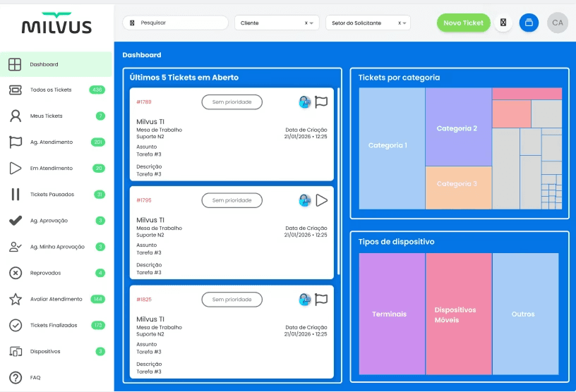Image resolution: width=576 pixels, height=392 pixels.
Task: Click the 144 badge on Avaliar Atendimento
Action: 97,299
